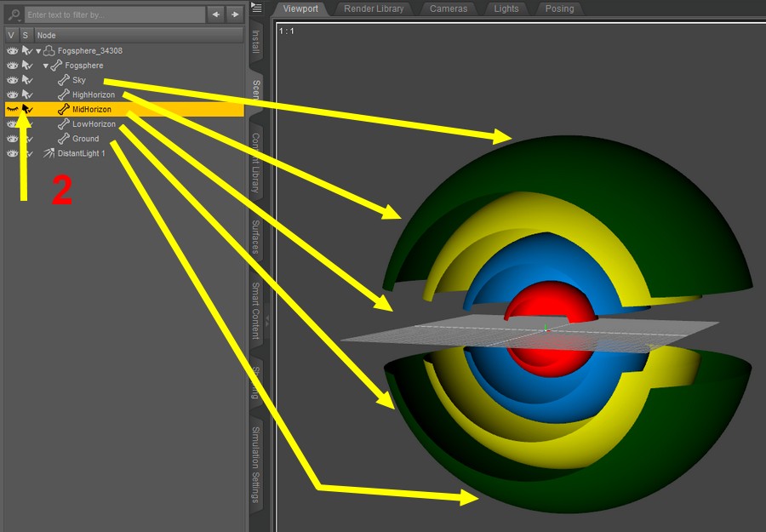Viewport: 766px width, 532px height.
Task: Click the bone icon next to Sky
Action: pos(64,80)
